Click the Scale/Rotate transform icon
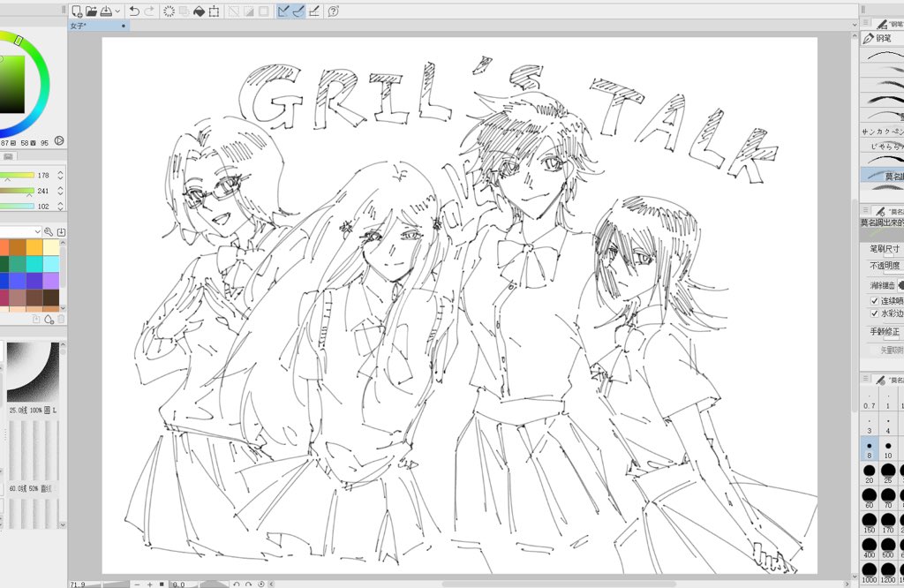The image size is (904, 588). tap(214, 11)
